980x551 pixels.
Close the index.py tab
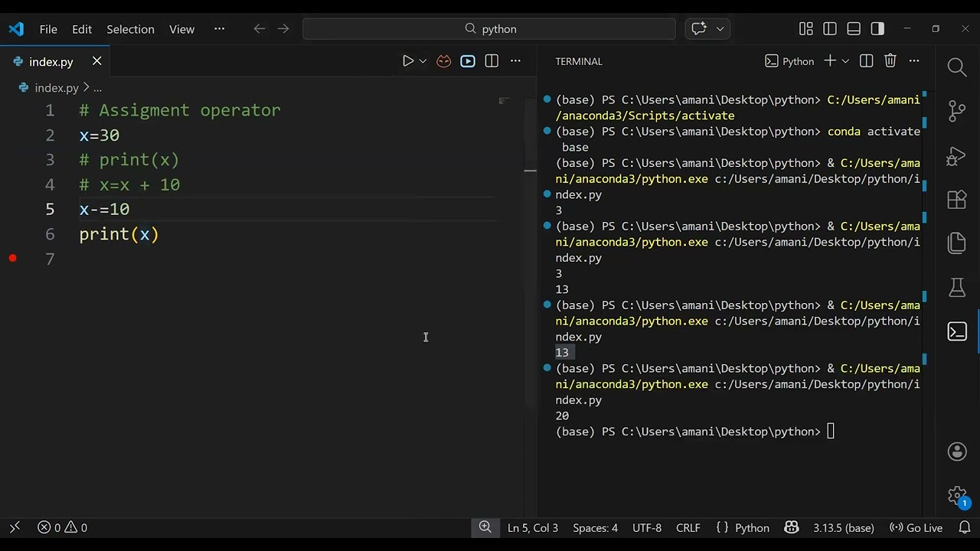(x=96, y=61)
